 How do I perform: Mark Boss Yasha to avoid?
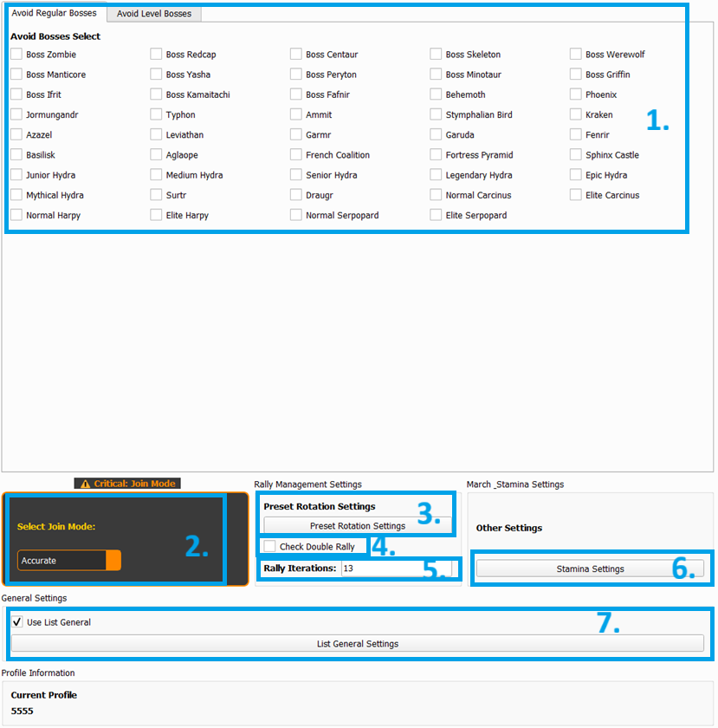point(157,75)
